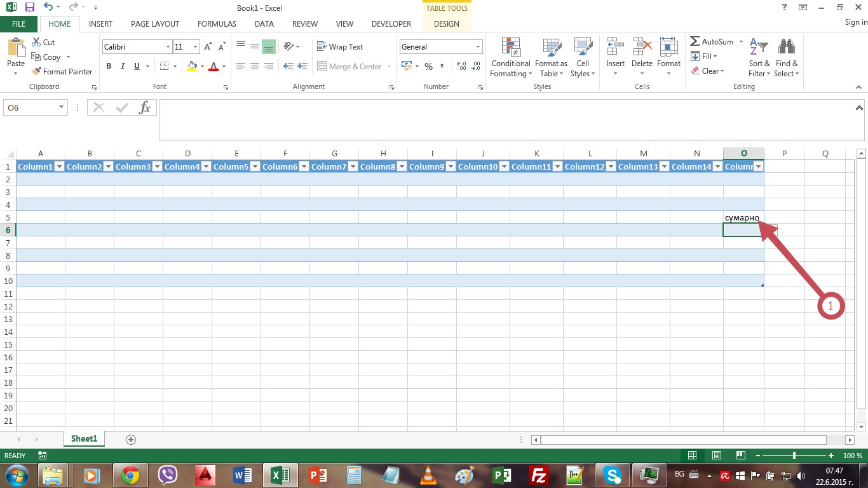Open Format as Table gallery

551,58
